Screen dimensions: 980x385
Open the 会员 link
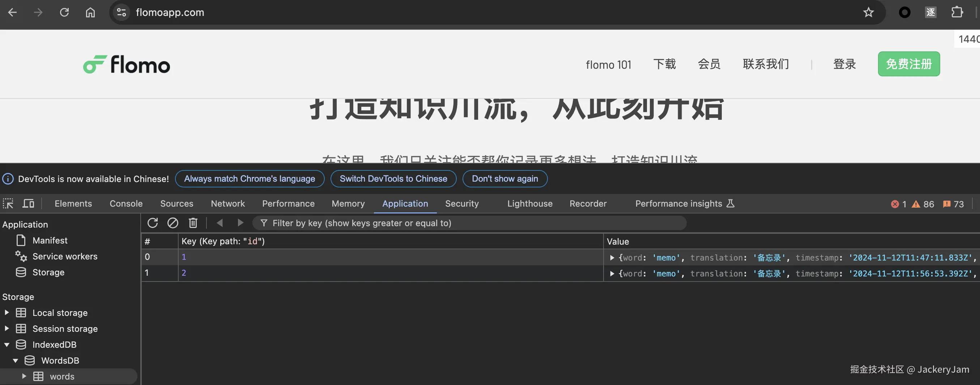[709, 64]
